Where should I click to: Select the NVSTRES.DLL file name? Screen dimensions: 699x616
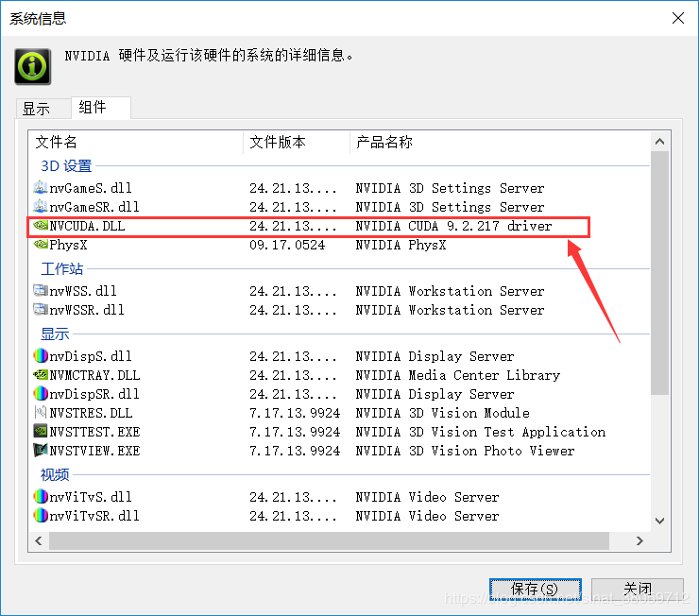point(91,413)
